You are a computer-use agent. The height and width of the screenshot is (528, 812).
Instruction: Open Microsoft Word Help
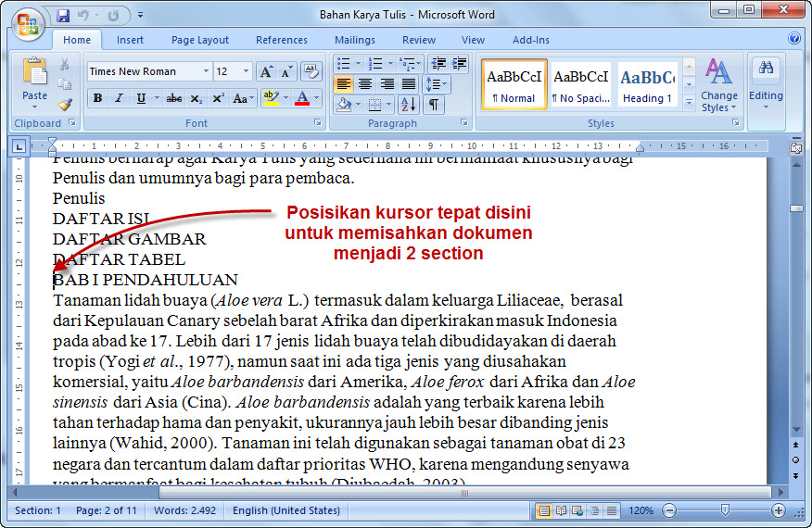793,38
